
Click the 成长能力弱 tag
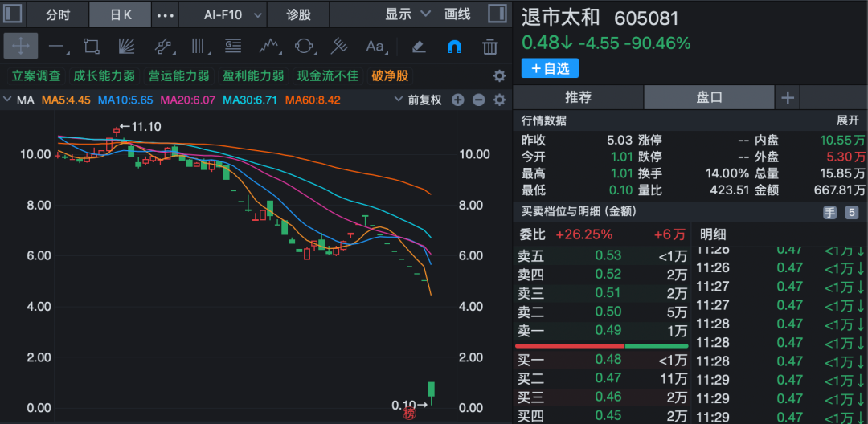[104, 75]
